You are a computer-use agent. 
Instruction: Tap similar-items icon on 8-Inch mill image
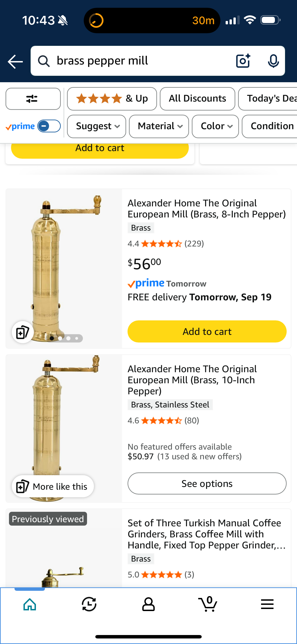23,332
